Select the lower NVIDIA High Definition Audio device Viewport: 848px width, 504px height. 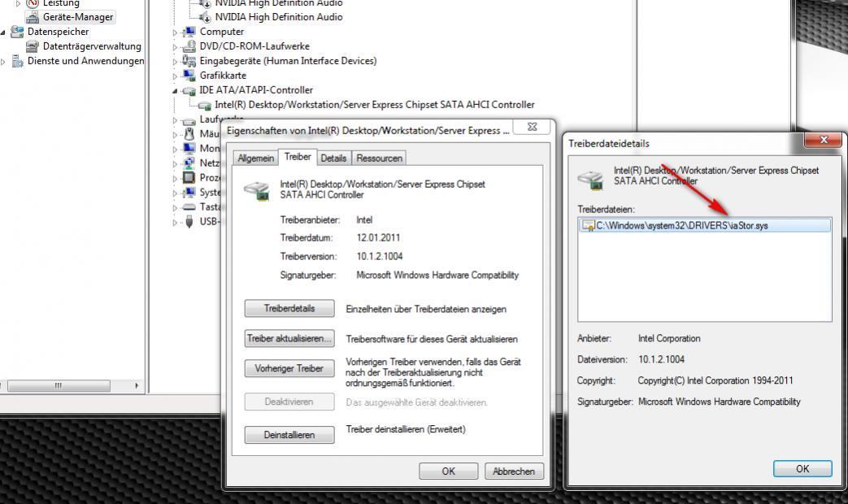click(279, 17)
